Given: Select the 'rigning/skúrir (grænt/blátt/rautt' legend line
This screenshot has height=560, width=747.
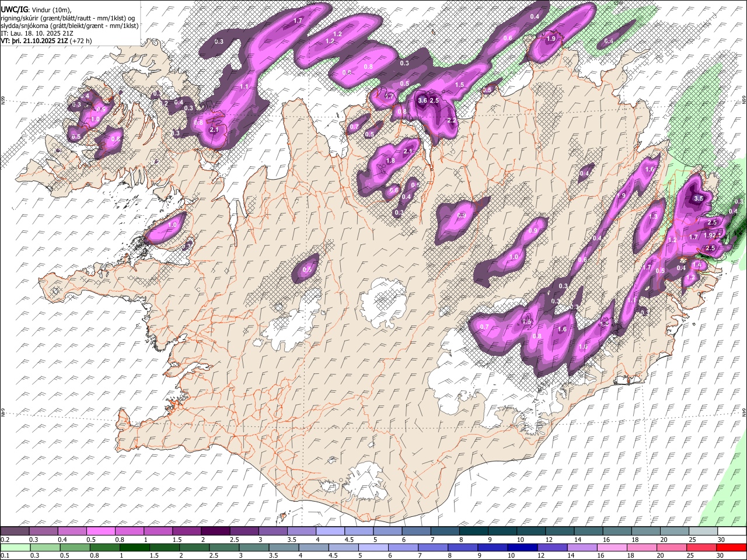Looking at the screenshot, I should pos(68,18).
